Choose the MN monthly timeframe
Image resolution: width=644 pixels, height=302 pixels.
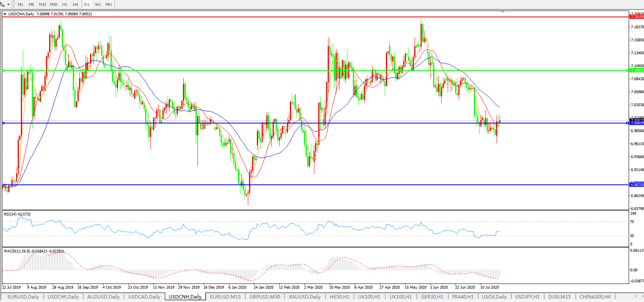[109, 5]
